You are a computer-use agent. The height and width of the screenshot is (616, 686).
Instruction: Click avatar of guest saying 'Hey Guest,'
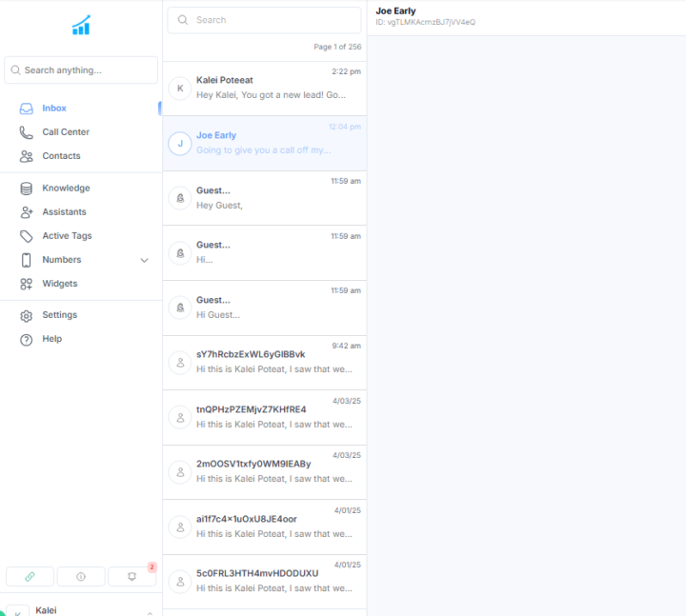pyautogui.click(x=180, y=198)
